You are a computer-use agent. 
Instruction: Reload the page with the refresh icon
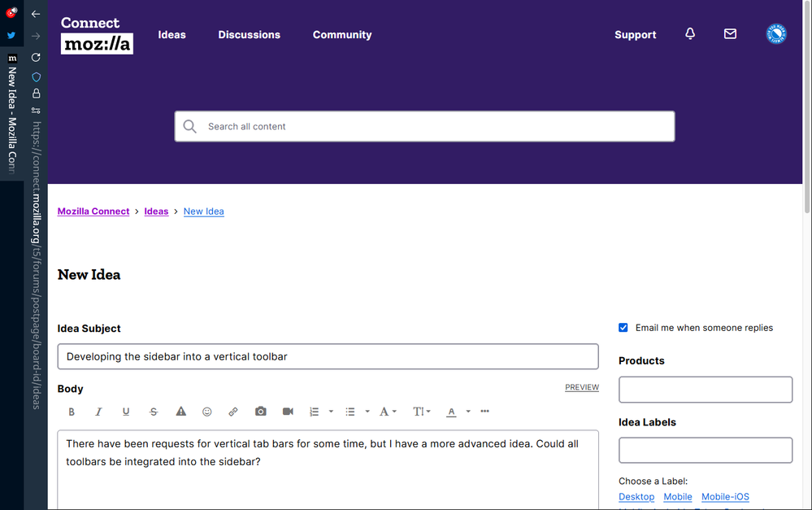[36, 58]
